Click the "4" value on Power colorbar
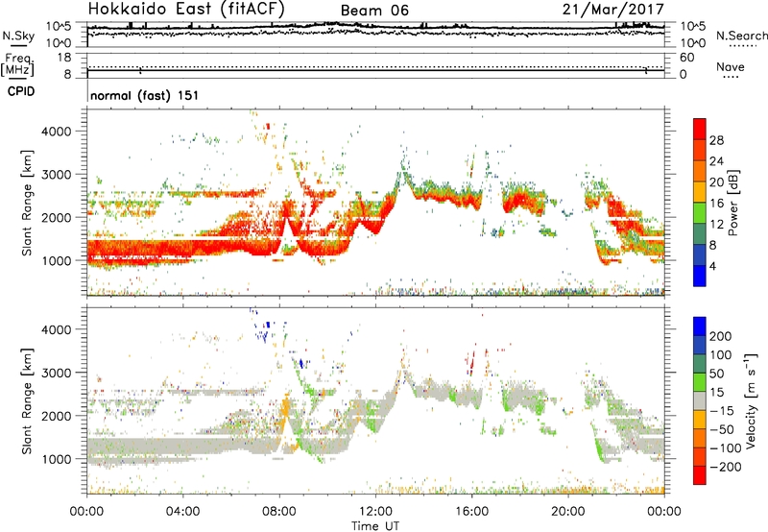This screenshot has width=768, height=532. point(713,266)
